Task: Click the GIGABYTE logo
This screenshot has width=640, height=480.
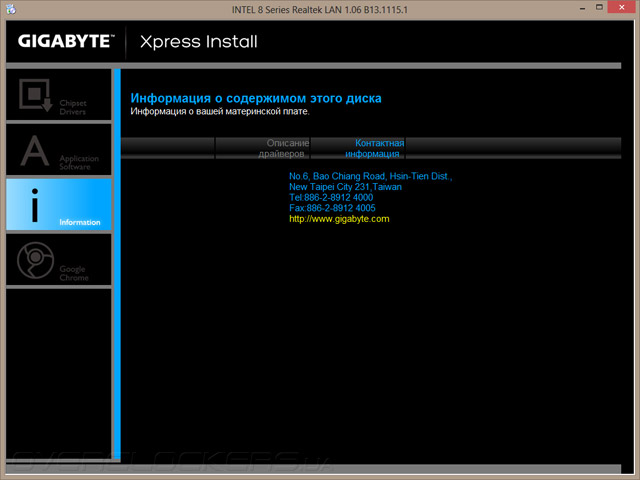Action: click(x=66, y=41)
